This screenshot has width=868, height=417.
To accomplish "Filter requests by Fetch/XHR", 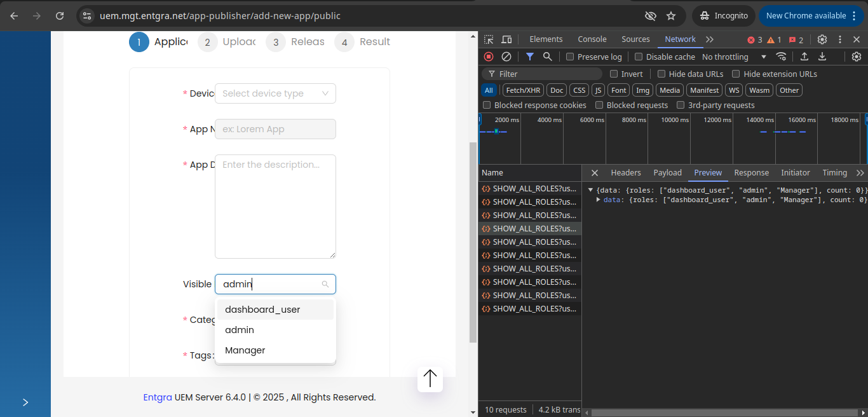I will (x=524, y=90).
